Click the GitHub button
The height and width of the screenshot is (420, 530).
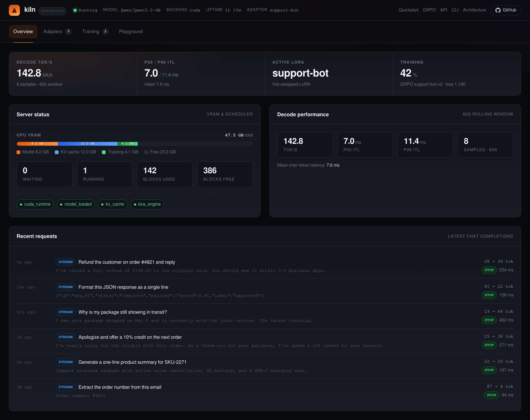(506, 10)
